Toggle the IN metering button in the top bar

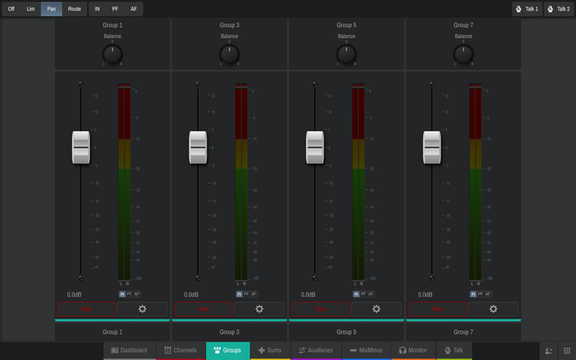(97, 9)
